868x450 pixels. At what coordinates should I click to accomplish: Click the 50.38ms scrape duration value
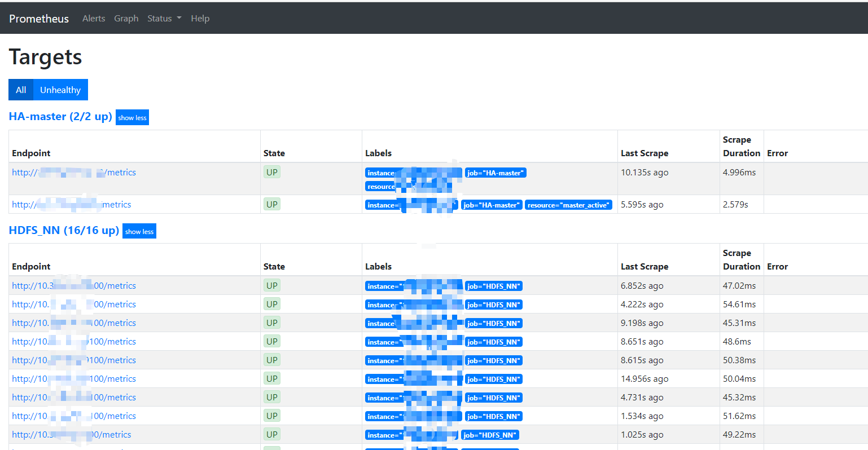click(x=739, y=360)
